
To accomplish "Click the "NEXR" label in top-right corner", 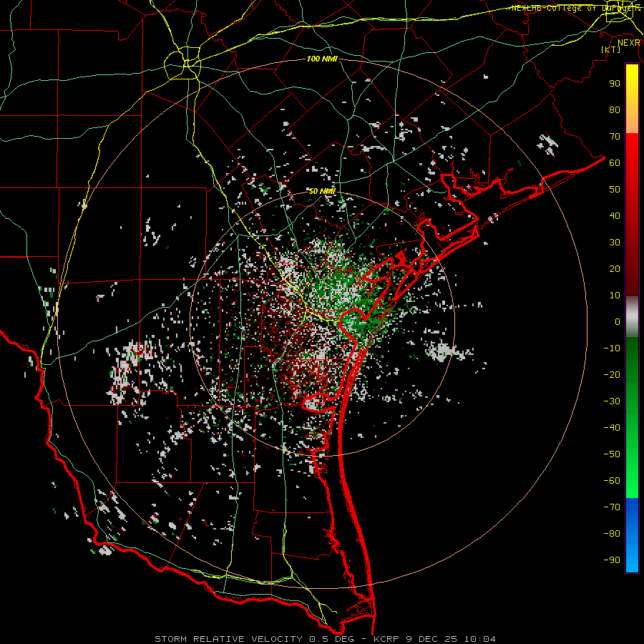I will pyautogui.click(x=629, y=43).
